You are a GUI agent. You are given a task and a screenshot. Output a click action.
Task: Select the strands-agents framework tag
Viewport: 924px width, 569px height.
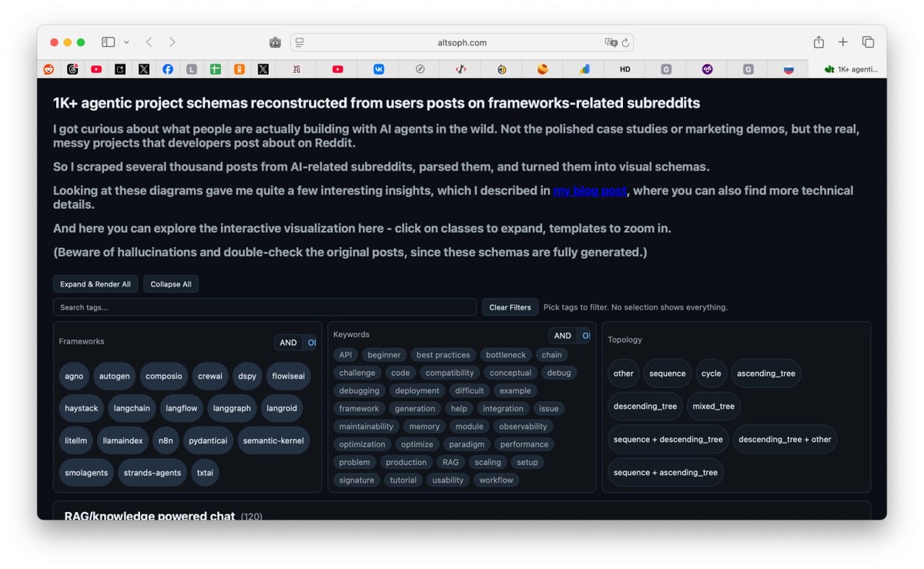152,473
